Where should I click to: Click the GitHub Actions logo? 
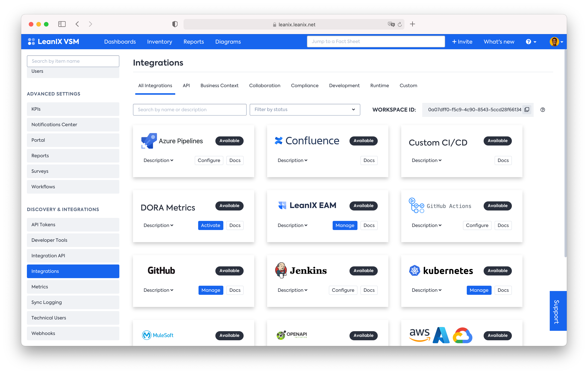point(440,205)
